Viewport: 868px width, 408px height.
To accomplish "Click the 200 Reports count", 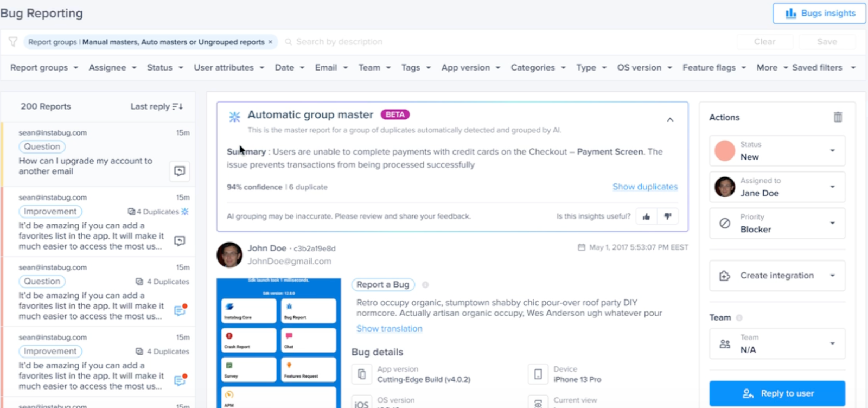I will (x=46, y=106).
